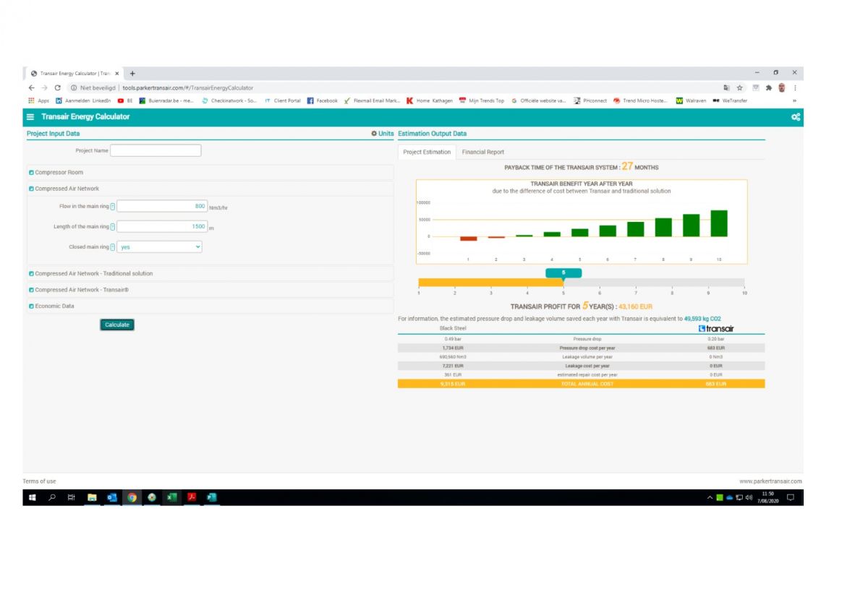Screen dimensions: 868x613
Task: Open taskbar search magnifier
Action: [52, 497]
